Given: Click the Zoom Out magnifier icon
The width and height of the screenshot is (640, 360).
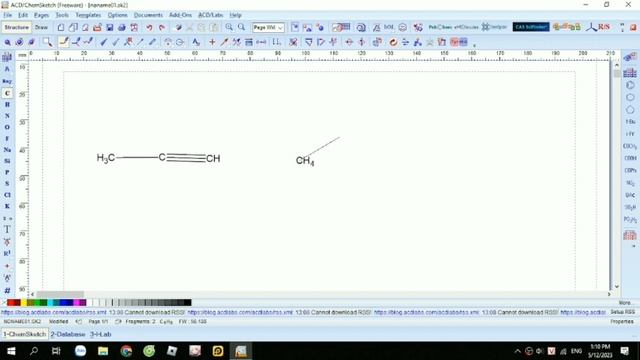Looking at the screenshot, I should [x=241, y=27].
